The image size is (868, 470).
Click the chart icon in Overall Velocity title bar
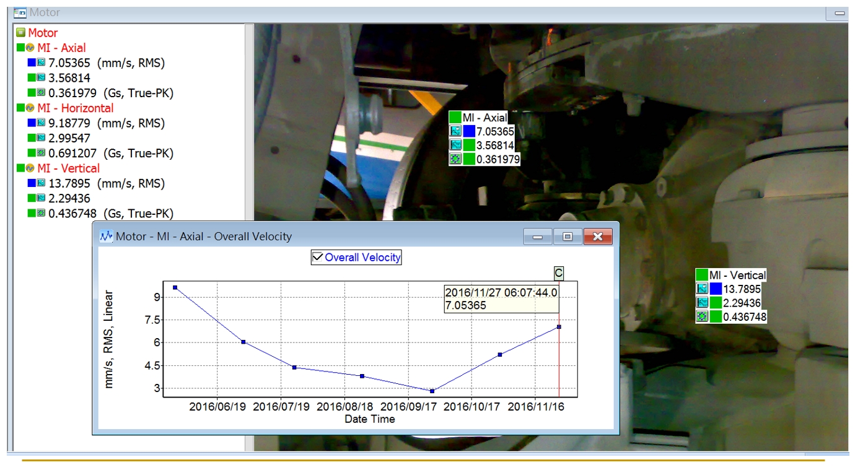[106, 236]
